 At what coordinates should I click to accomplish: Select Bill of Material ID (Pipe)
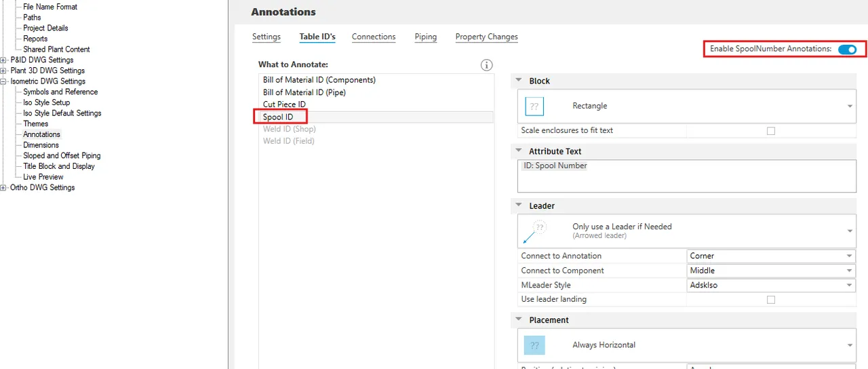[x=304, y=92]
